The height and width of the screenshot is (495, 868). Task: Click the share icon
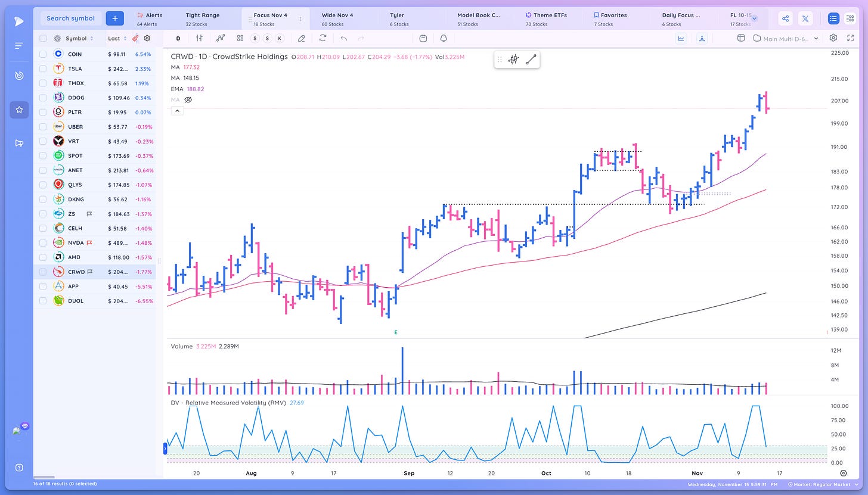[785, 18]
